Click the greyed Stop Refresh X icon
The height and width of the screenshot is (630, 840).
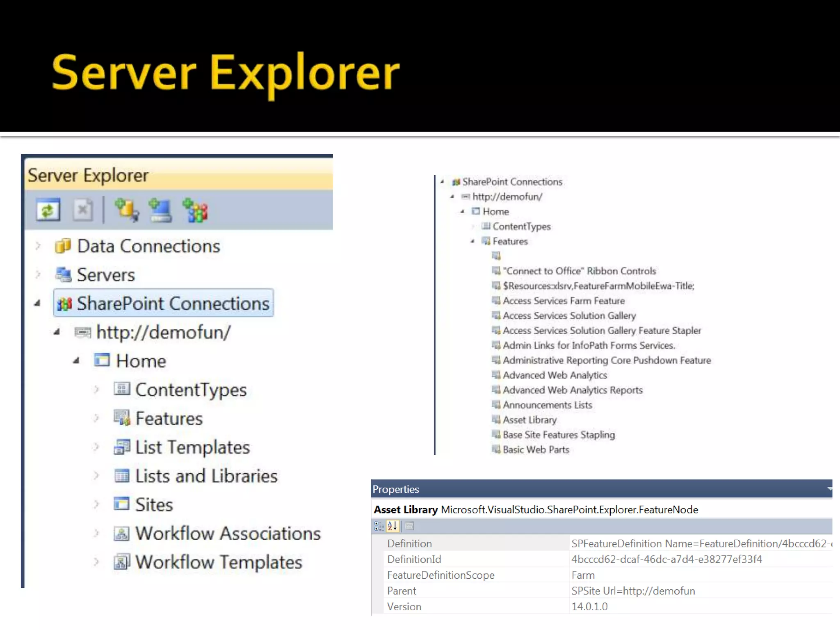point(82,210)
